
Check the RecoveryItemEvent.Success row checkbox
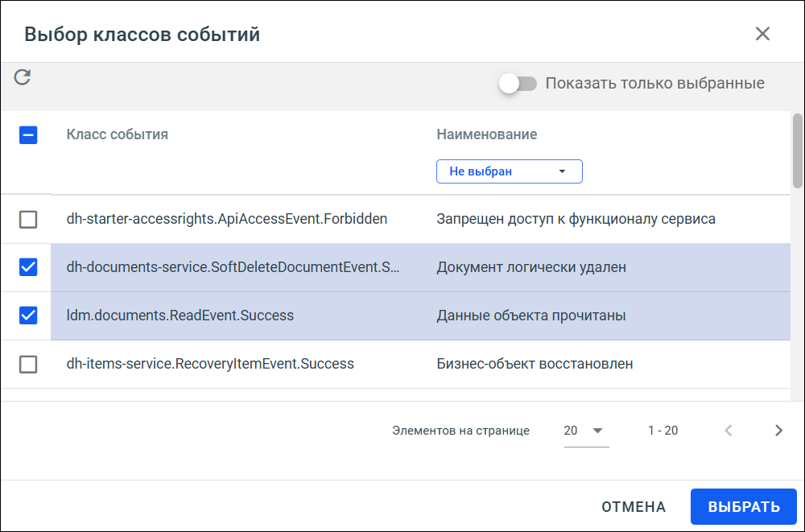(x=28, y=364)
